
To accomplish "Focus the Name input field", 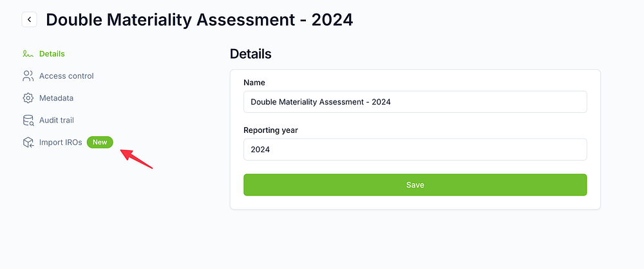I will [x=415, y=102].
